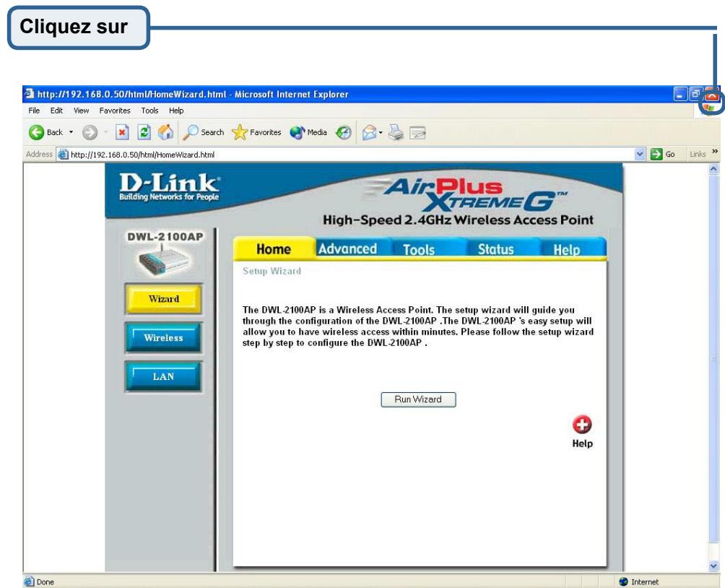The width and height of the screenshot is (725, 588).
Task: Click the Mail envelope icon
Action: [370, 133]
